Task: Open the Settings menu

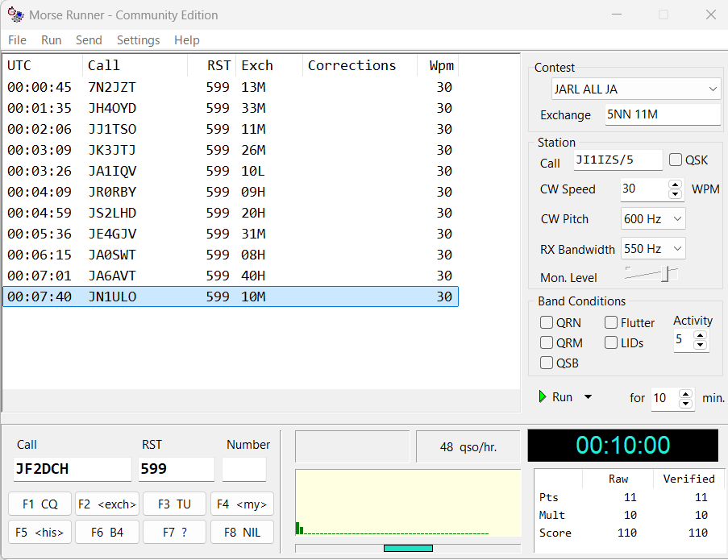Action: point(138,40)
